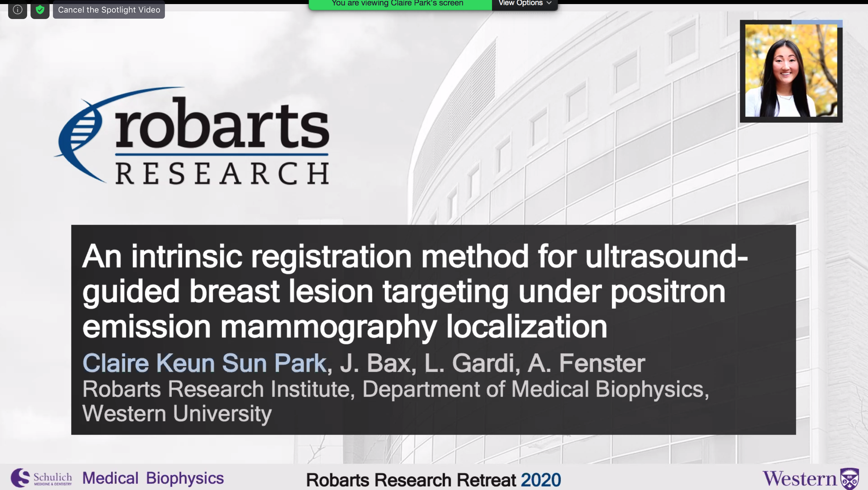Click the 'Robarts Research Retreat 2020' footer text

[x=433, y=480]
